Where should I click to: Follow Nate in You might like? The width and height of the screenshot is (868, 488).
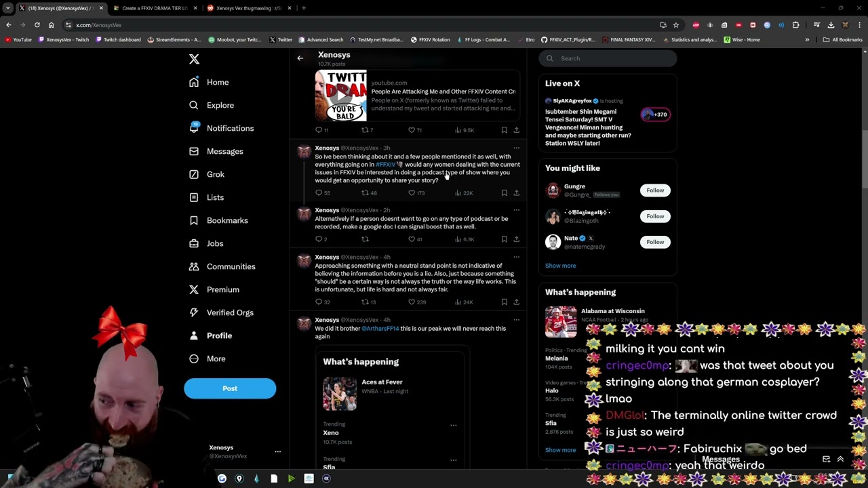coord(655,242)
